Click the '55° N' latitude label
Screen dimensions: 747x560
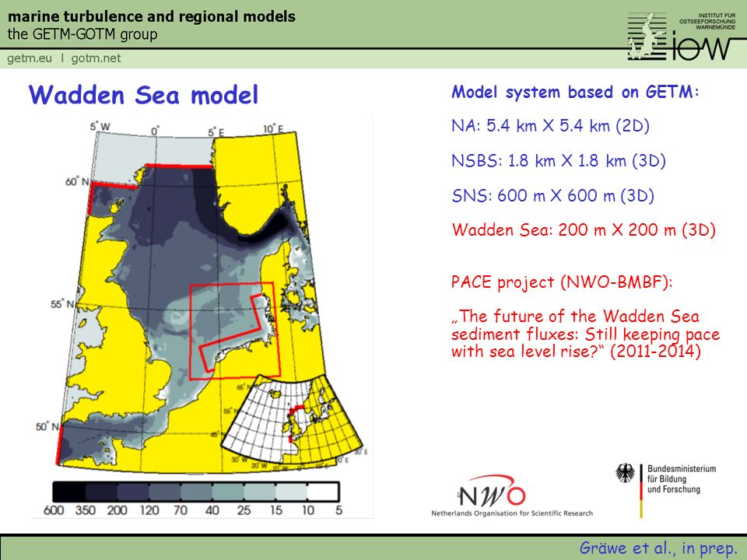tap(62, 304)
